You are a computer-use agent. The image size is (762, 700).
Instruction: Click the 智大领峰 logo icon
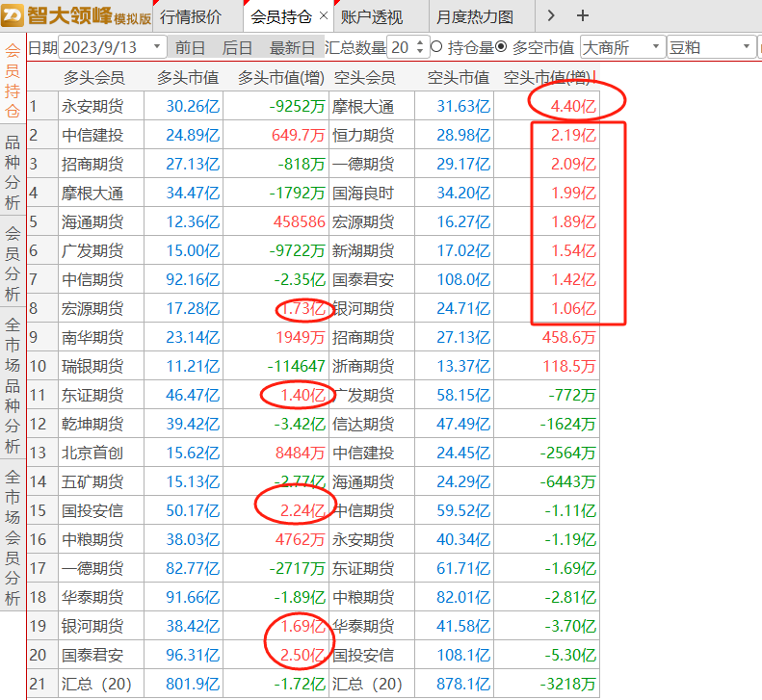coord(13,15)
